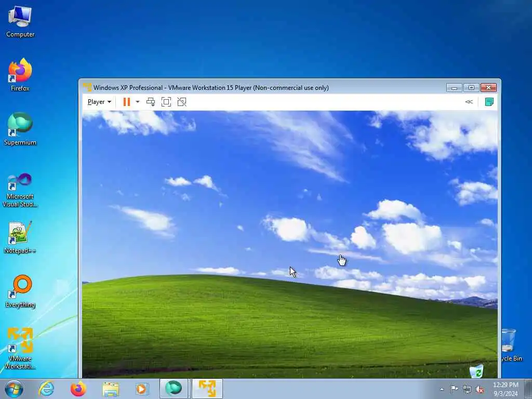532x399 pixels.
Task: Click Show desktop strip at taskbar end
Action: 528,389
